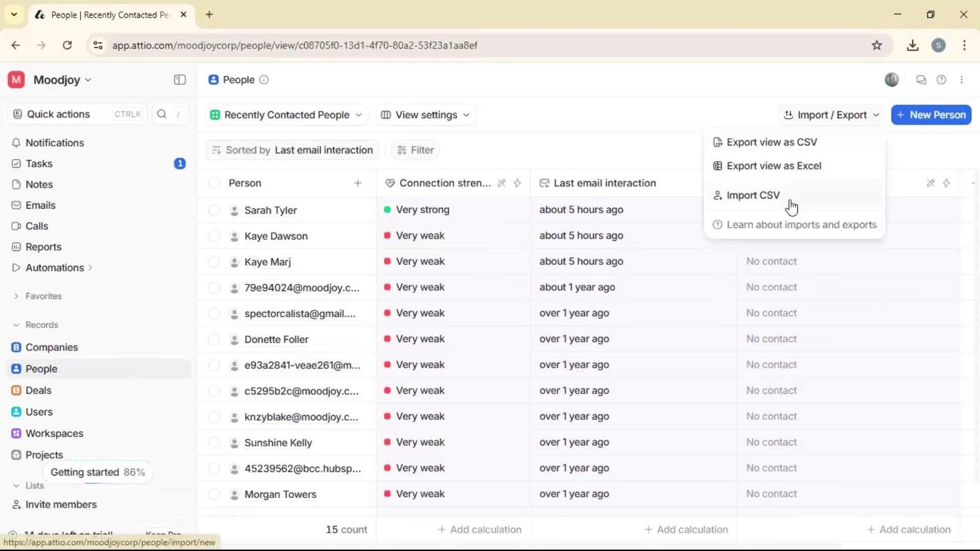Collapse the Records section
The width and height of the screenshot is (980, 551).
(x=16, y=325)
